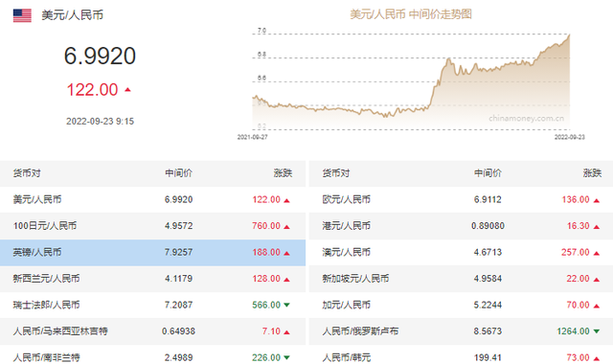Select the 美元/人民币 row in the table

click(152, 200)
